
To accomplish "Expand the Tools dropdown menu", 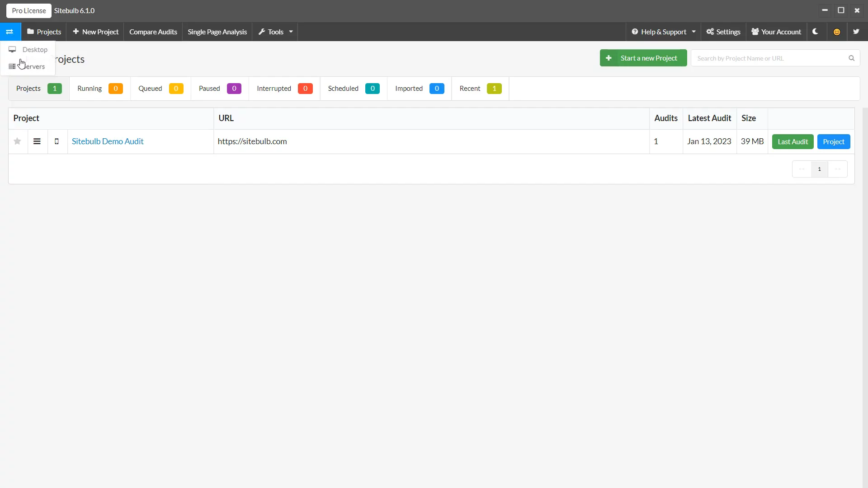I will coord(275,32).
